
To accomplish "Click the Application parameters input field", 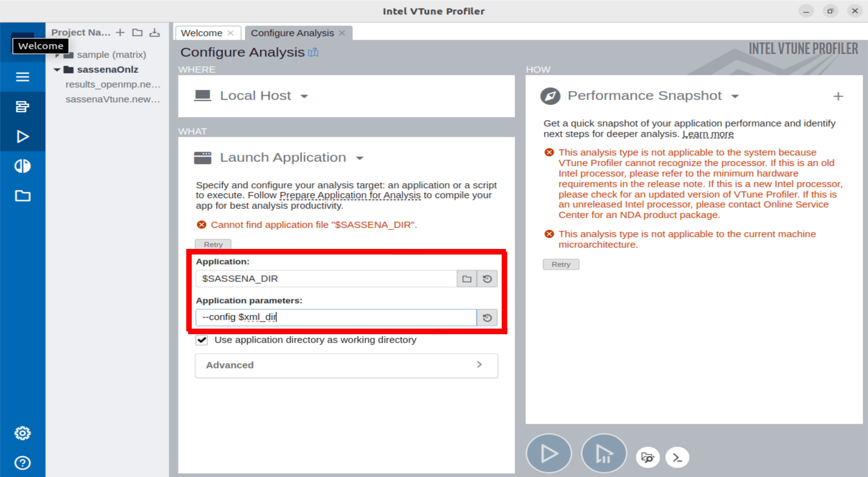I will (336, 318).
